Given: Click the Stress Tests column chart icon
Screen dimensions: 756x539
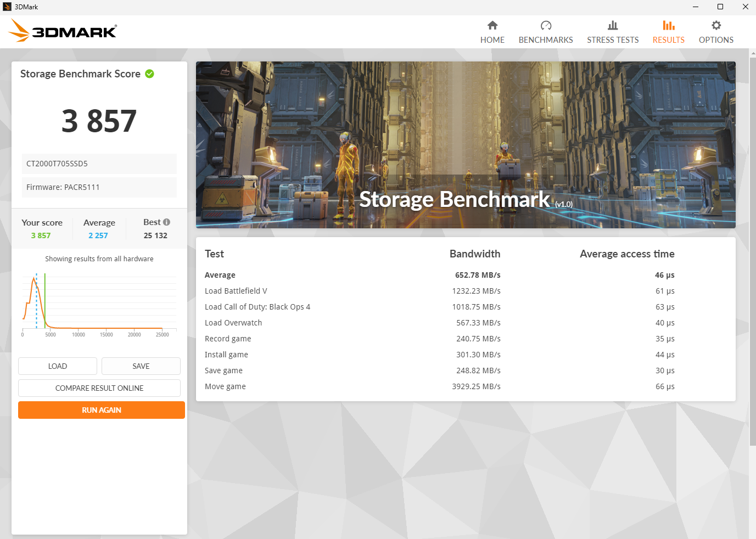Looking at the screenshot, I should (x=613, y=25).
